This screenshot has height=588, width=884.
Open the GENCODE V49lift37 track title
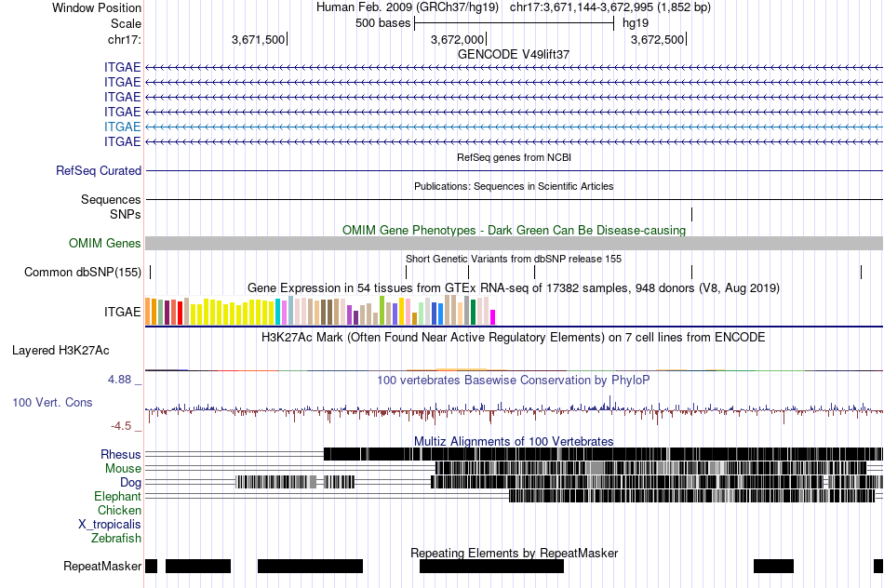[514, 55]
